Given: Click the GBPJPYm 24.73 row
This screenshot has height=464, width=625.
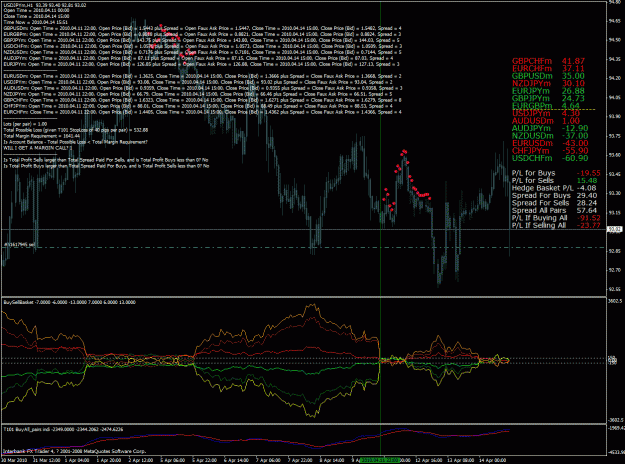Looking at the screenshot, I should 548,98.
